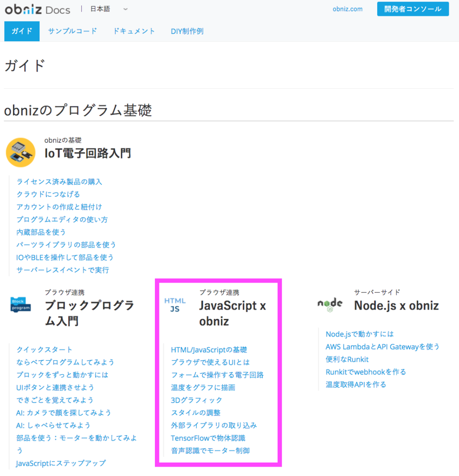
Task: Open Node.jsで動かすには link
Action: 359,334
